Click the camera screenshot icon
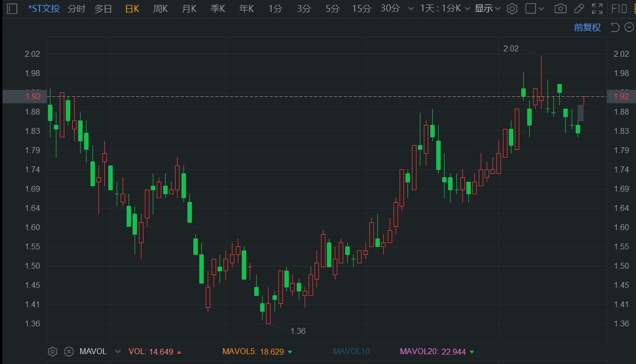 pos(560,8)
